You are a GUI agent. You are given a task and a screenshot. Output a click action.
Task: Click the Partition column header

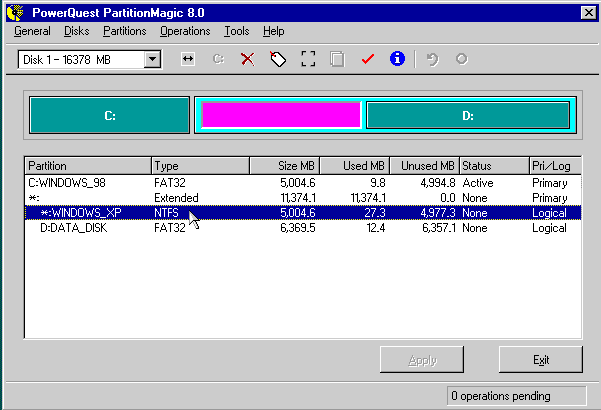[88, 166]
